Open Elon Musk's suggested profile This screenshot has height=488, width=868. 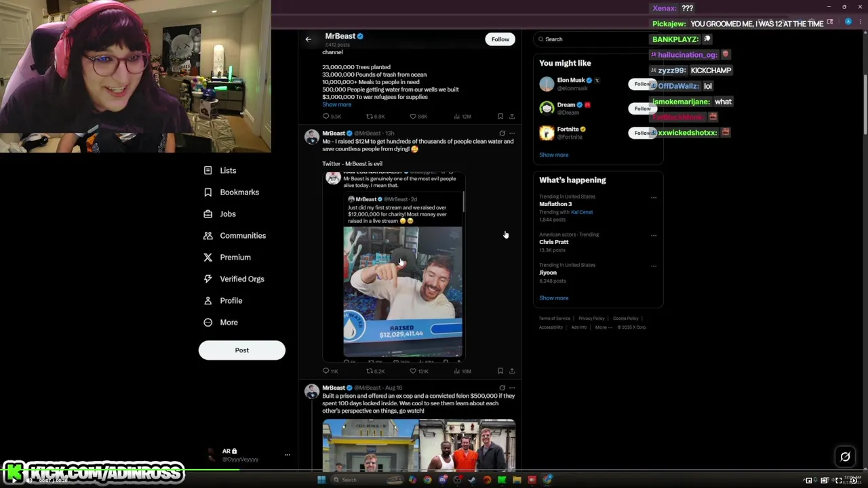pos(571,81)
